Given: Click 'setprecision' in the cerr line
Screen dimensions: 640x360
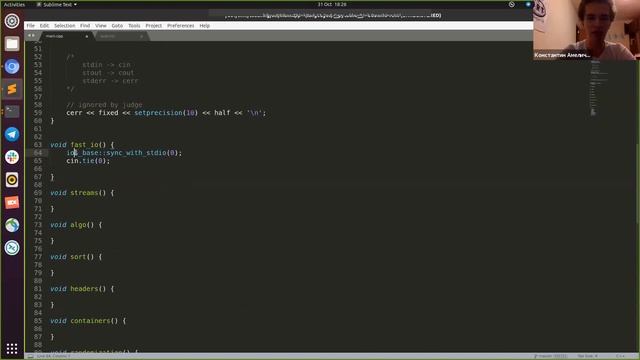Looking at the screenshot, I should tap(158, 113).
